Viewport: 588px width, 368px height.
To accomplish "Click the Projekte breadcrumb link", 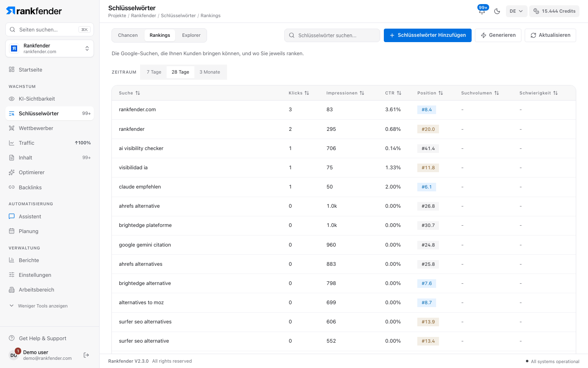I will coord(117,16).
